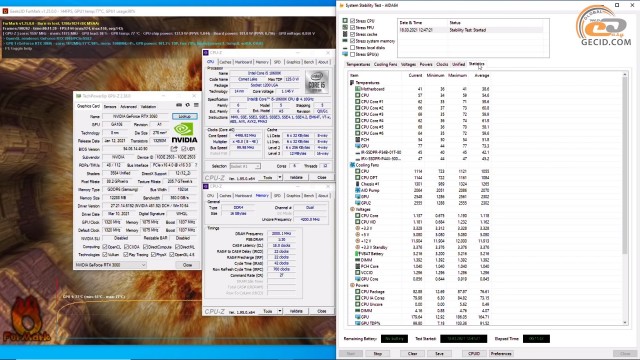
Task: Collapse the Powers group in AIDA64
Action: [x=351, y=285]
